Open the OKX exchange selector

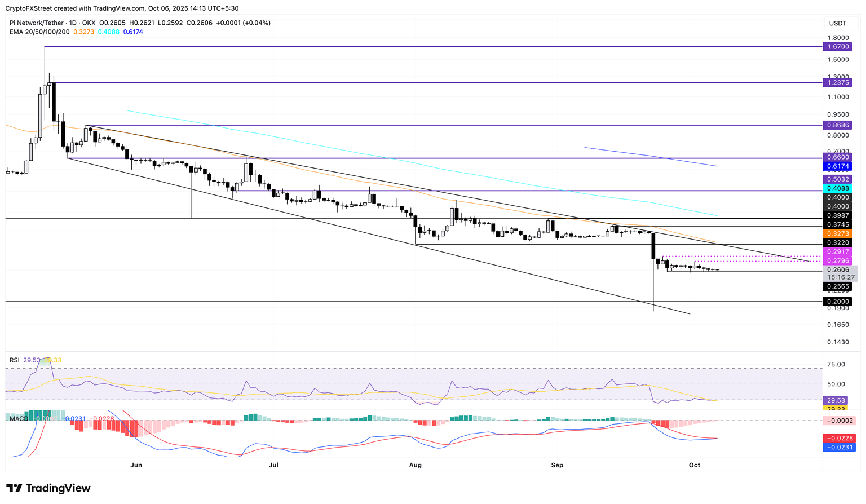88,23
